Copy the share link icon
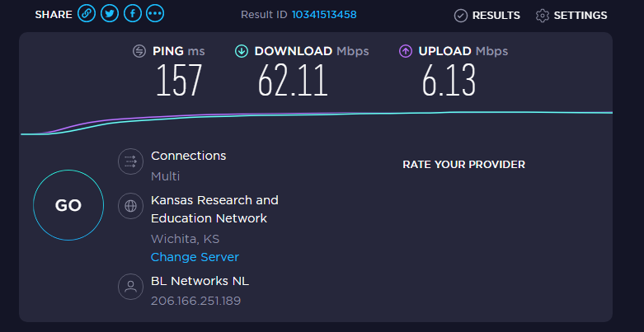The width and height of the screenshot is (644, 332). [x=86, y=14]
